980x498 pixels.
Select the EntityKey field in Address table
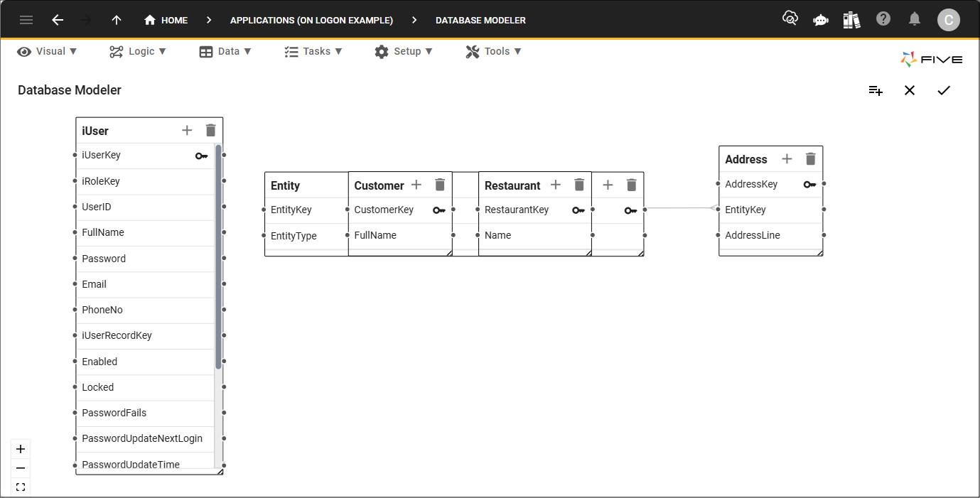point(770,210)
